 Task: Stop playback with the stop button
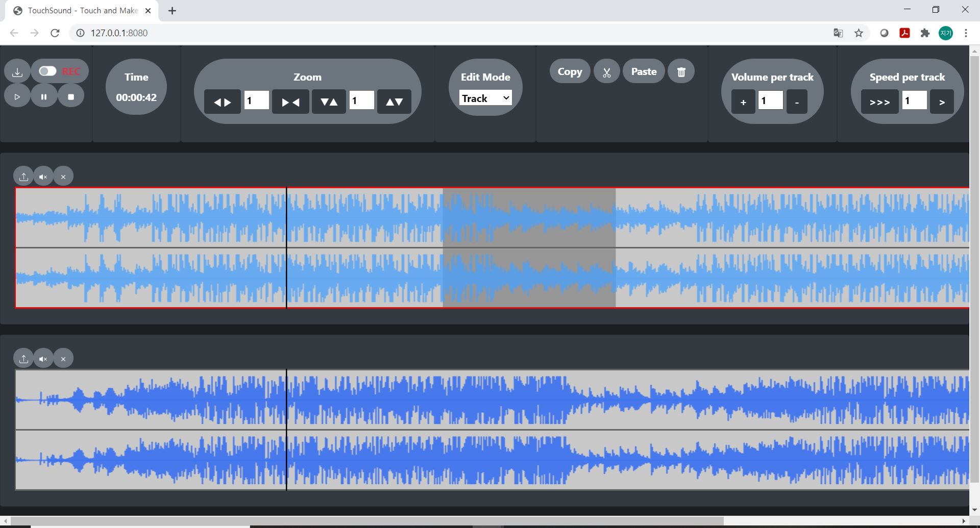pyautogui.click(x=71, y=96)
